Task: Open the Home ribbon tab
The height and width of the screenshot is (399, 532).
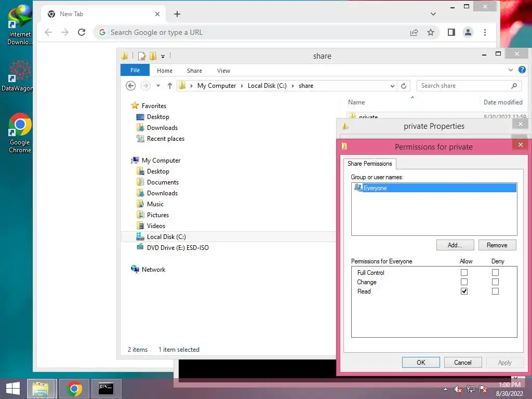Action: pos(165,71)
